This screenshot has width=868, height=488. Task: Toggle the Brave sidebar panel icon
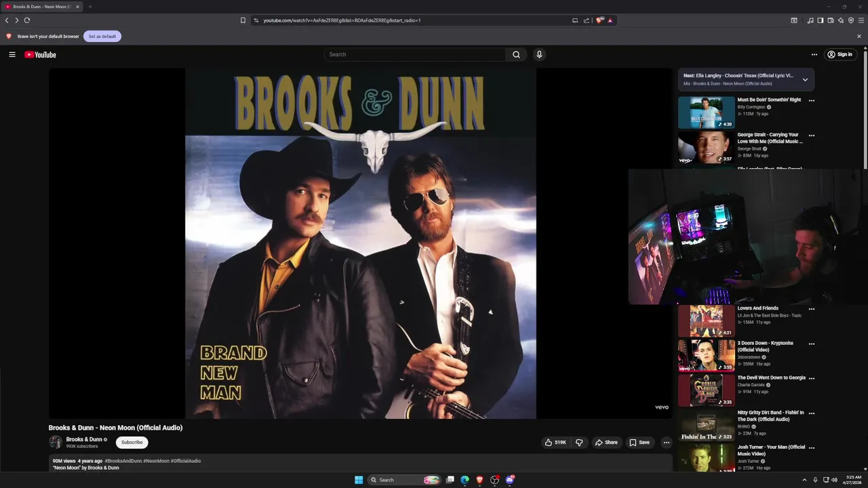pyautogui.click(x=820, y=20)
